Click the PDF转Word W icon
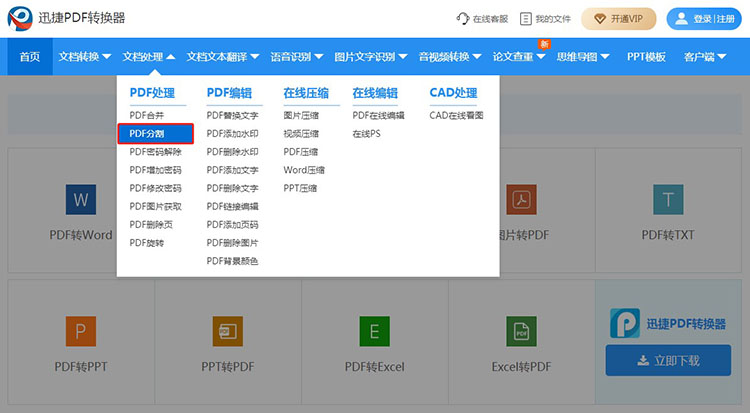Image resolution: width=750 pixels, height=413 pixels. [x=81, y=199]
